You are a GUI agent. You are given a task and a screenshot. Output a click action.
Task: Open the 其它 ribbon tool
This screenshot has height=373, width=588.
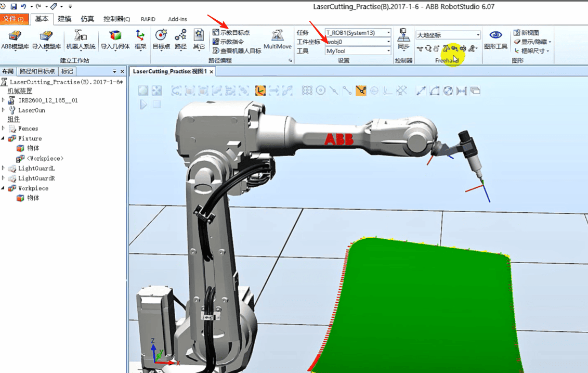pyautogui.click(x=199, y=40)
